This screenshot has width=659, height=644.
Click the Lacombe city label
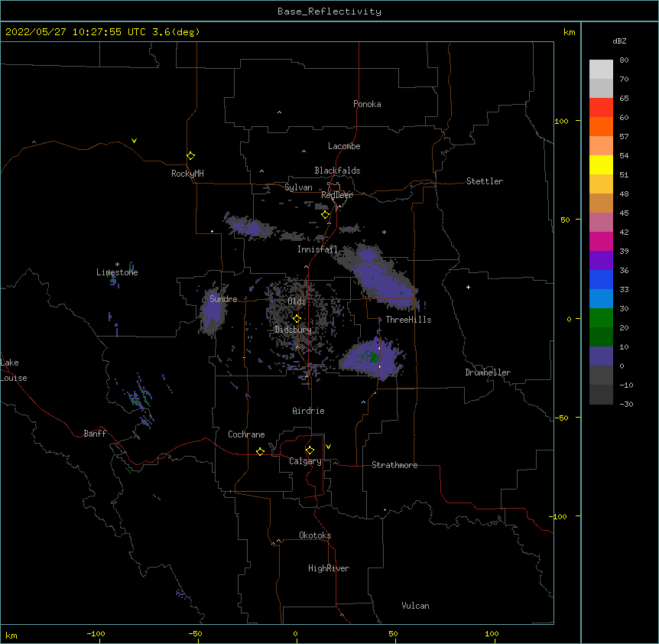tap(344, 146)
